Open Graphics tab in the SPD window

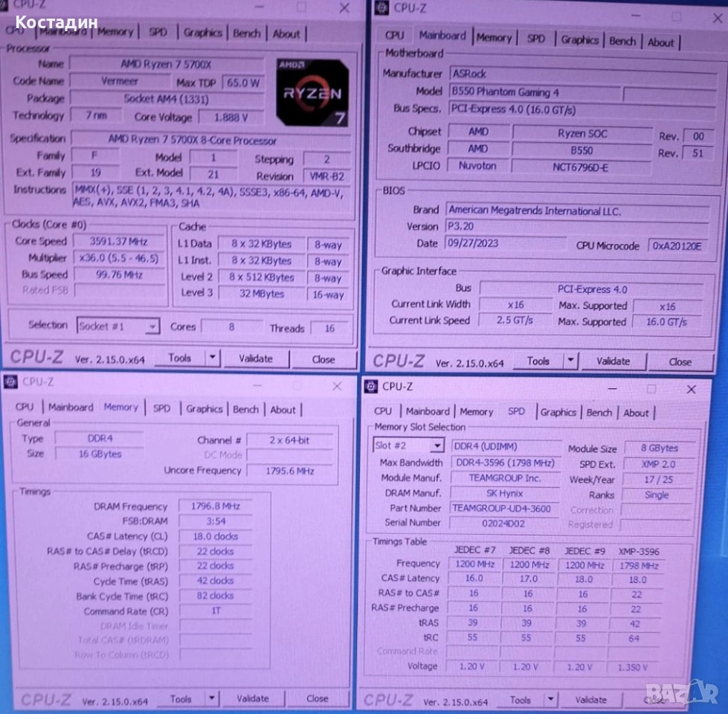pyautogui.click(x=558, y=412)
